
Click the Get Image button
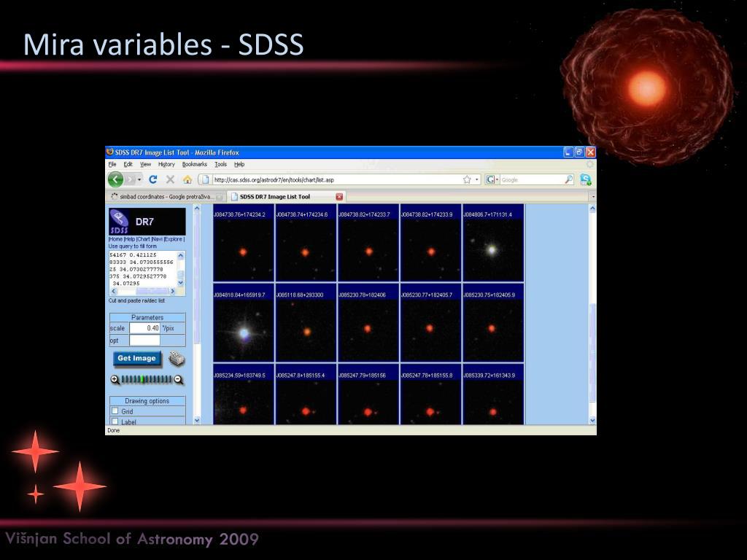click(x=137, y=359)
